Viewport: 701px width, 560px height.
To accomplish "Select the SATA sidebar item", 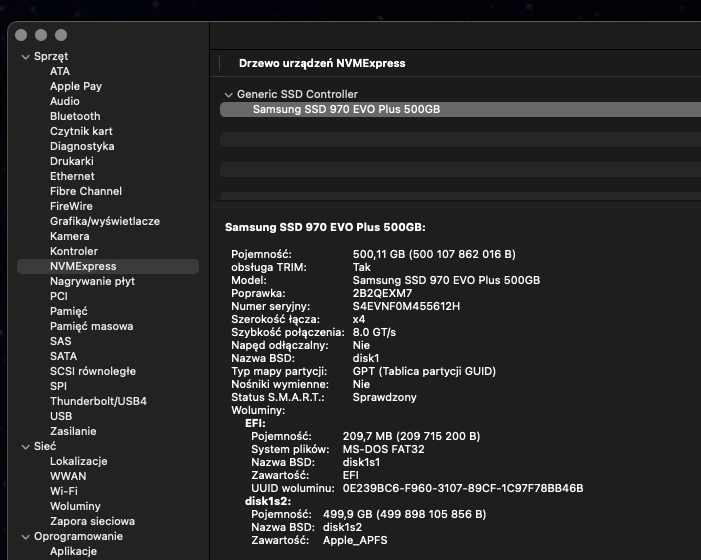I will click(63, 357).
